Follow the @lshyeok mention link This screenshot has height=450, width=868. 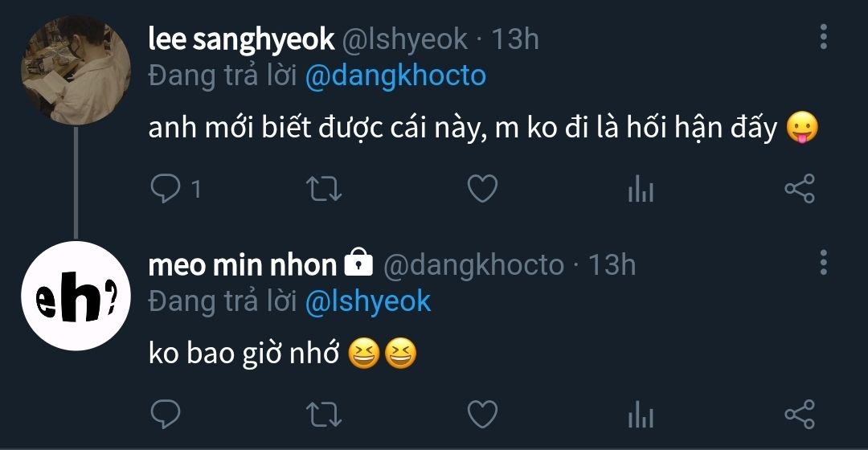pos(368,301)
